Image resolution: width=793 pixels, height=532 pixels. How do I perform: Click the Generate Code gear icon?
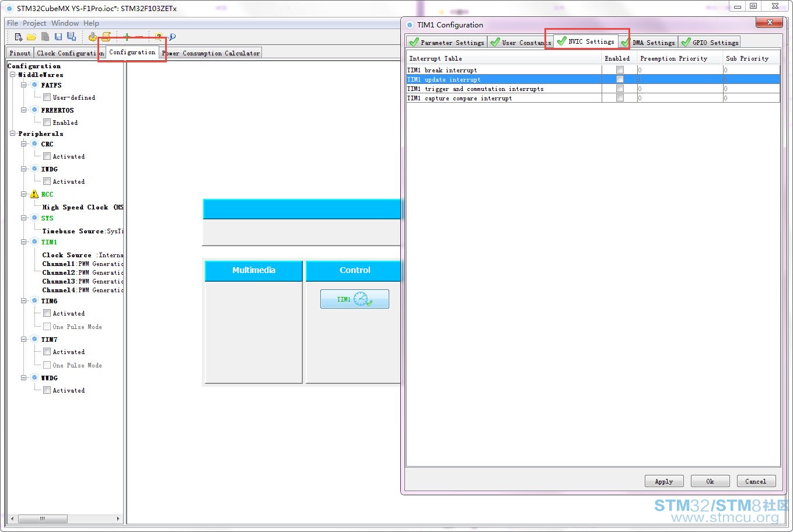(92, 37)
